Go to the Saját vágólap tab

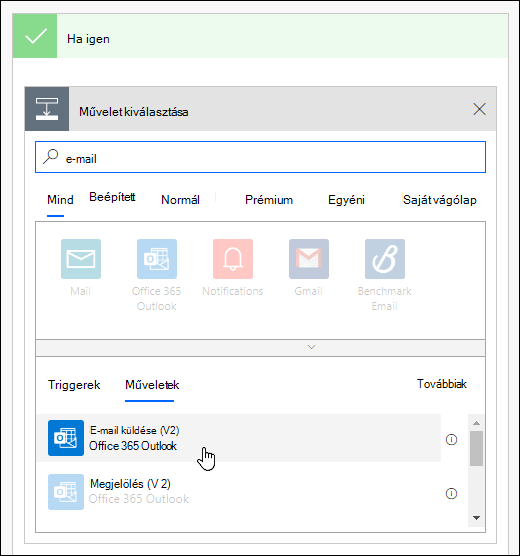[439, 200]
